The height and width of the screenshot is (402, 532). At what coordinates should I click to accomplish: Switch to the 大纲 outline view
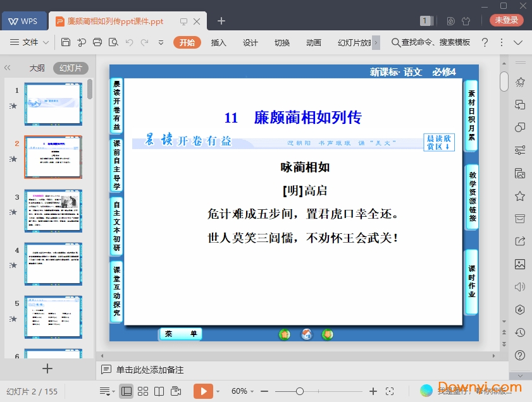pyautogui.click(x=37, y=68)
